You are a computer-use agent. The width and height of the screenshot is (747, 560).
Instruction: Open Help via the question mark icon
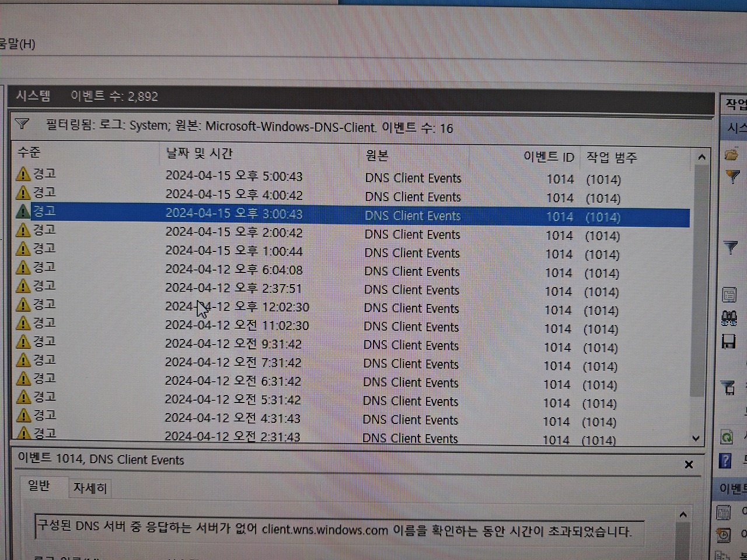(725, 461)
